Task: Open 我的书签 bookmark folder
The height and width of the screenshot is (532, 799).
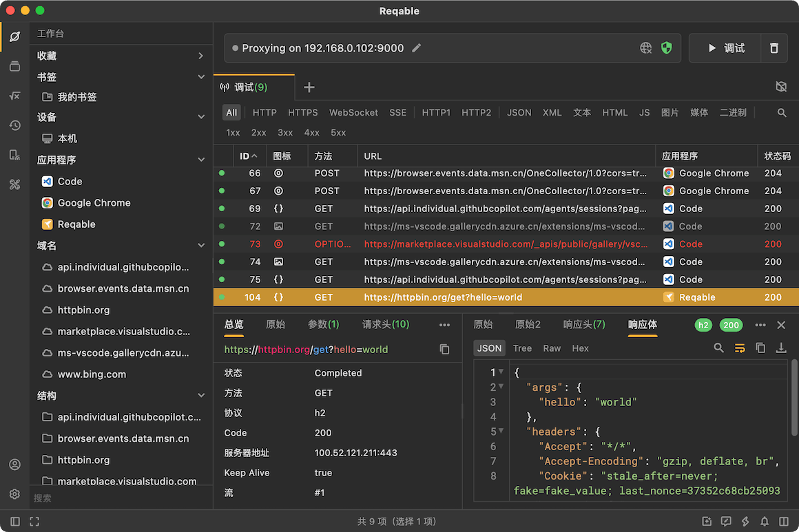Action: coord(70,97)
